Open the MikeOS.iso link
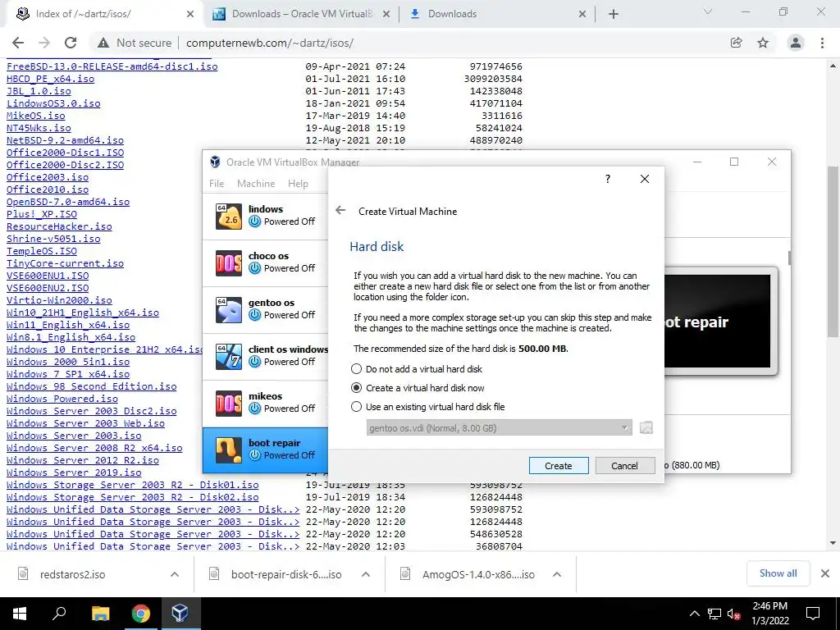Image resolution: width=840 pixels, height=630 pixels. [36, 115]
